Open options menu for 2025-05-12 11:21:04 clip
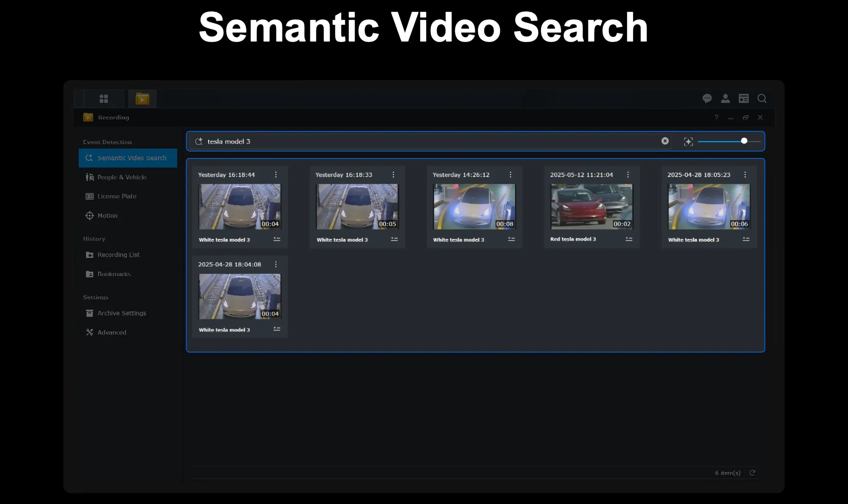 point(628,175)
